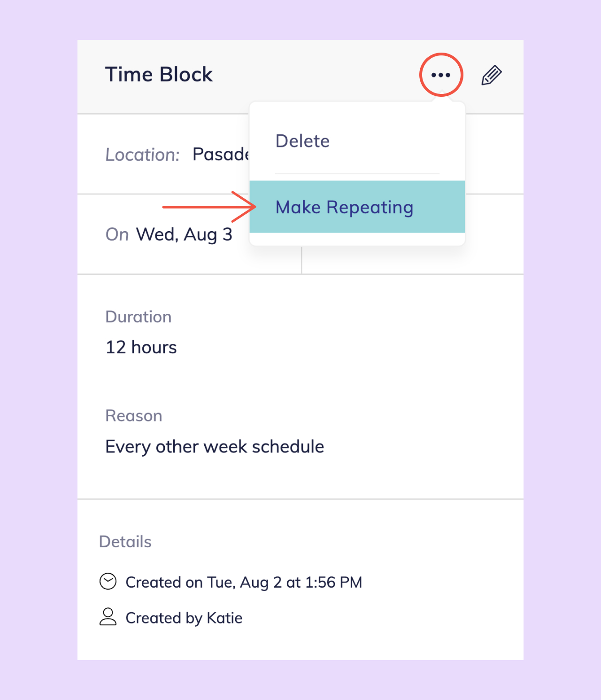Select the Location label text
Image resolution: width=601 pixels, height=700 pixels.
(x=143, y=155)
